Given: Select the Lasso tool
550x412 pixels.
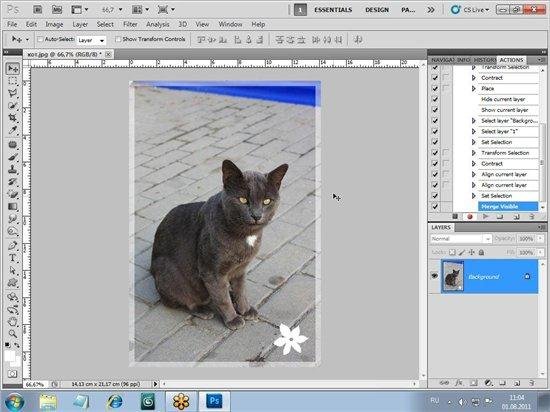Looking at the screenshot, I should (x=13, y=93).
